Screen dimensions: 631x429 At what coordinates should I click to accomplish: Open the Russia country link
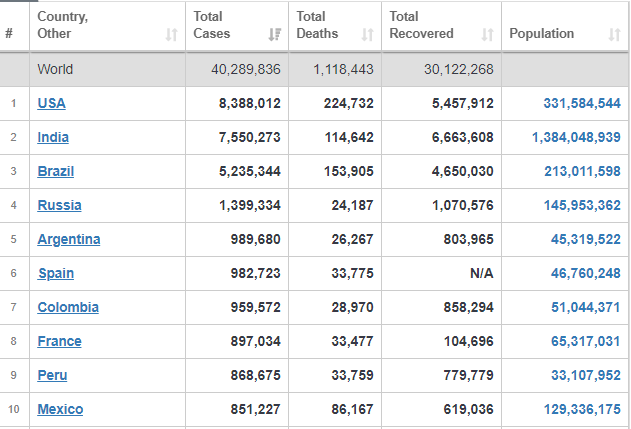point(60,205)
